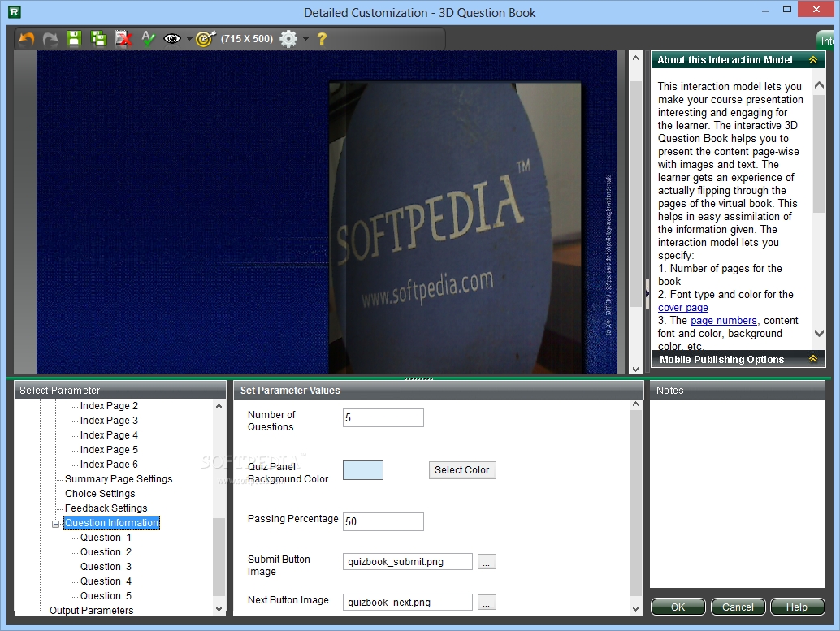The width and height of the screenshot is (840, 631).
Task: Select Feedback Settings in the tree
Action: 106,508
